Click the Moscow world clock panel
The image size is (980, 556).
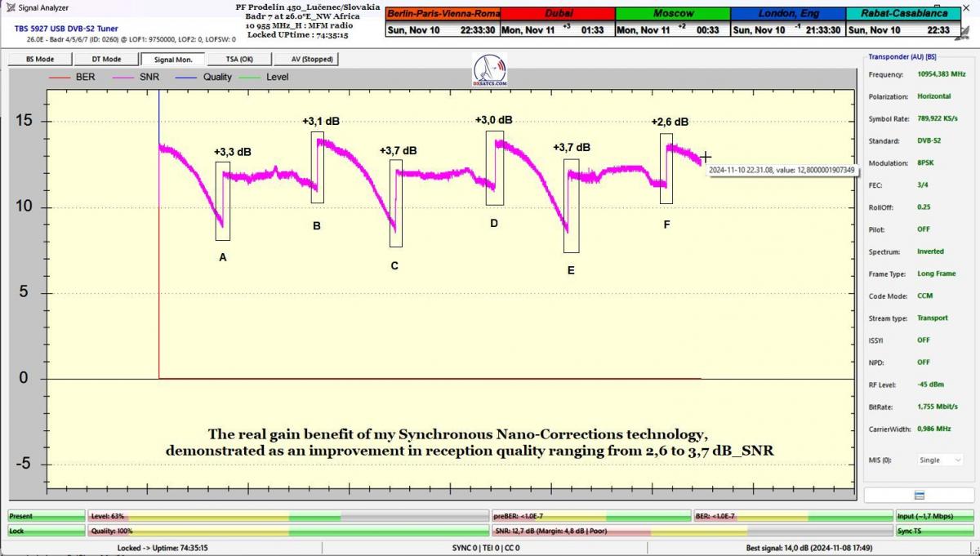coord(671,22)
